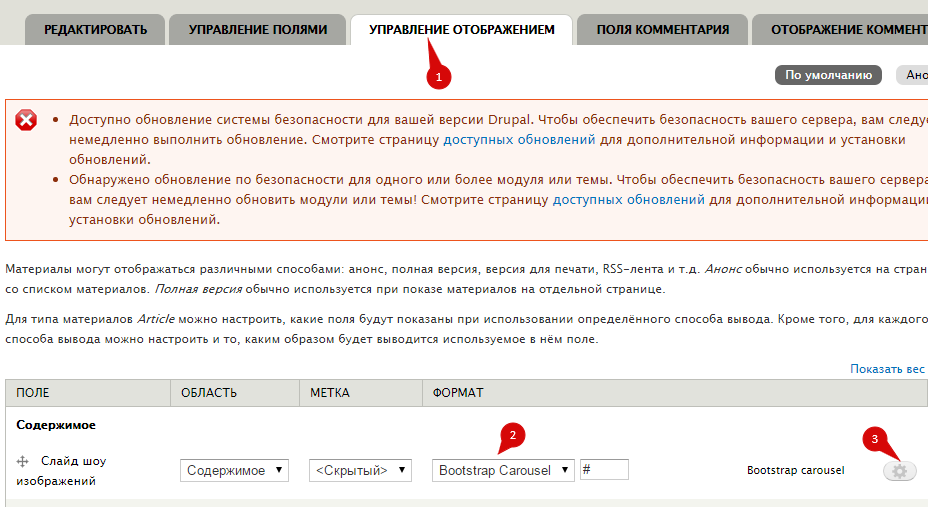Go to the Поля комментария tab
This screenshot has height=507, width=928.
(662, 30)
